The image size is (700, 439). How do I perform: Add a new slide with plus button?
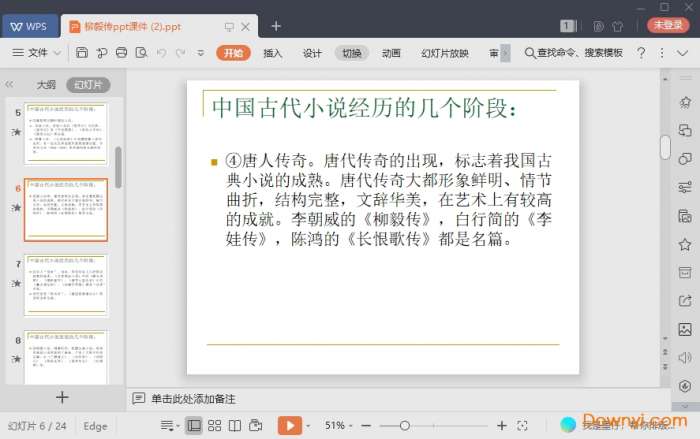[62, 397]
